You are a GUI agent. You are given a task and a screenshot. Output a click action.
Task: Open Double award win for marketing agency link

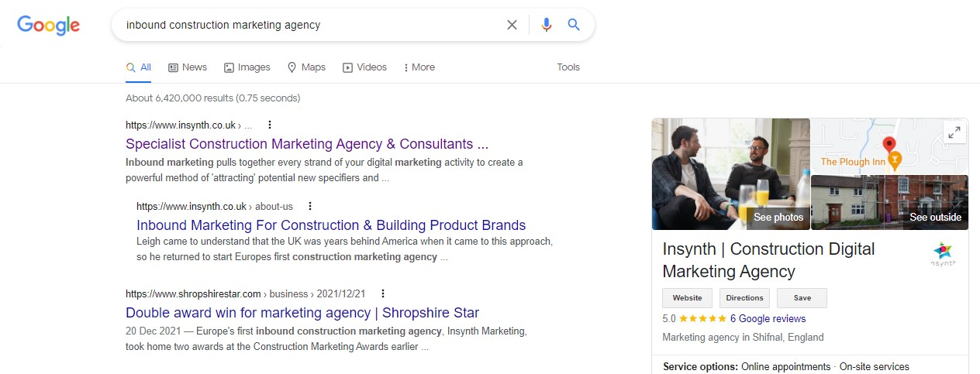point(302,313)
